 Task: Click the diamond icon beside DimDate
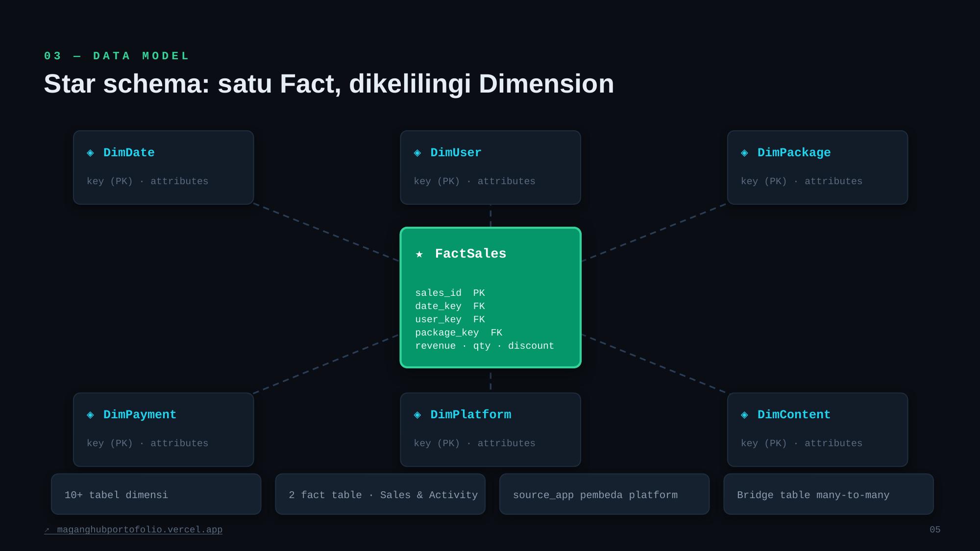[90, 153]
